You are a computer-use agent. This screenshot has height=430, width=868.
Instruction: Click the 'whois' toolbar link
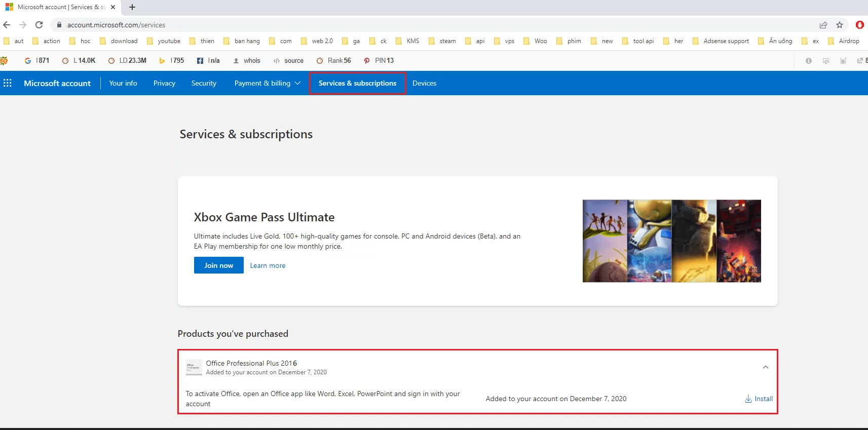click(x=247, y=60)
